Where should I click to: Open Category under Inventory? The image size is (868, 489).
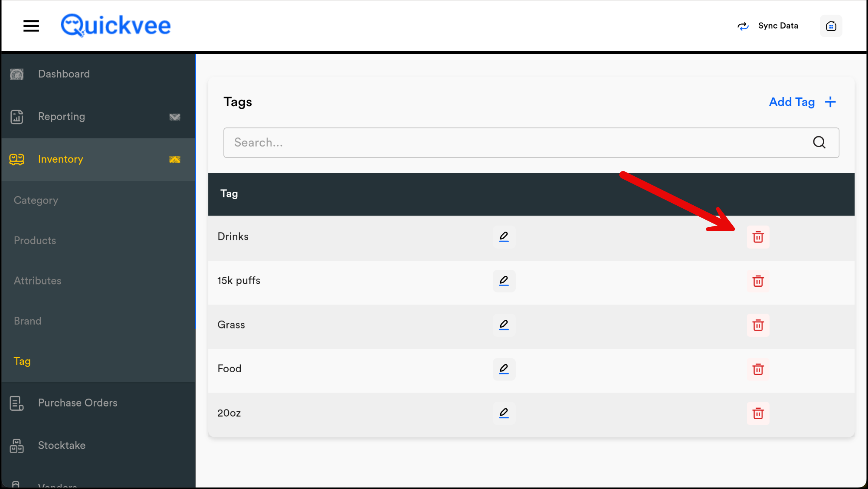click(x=36, y=200)
